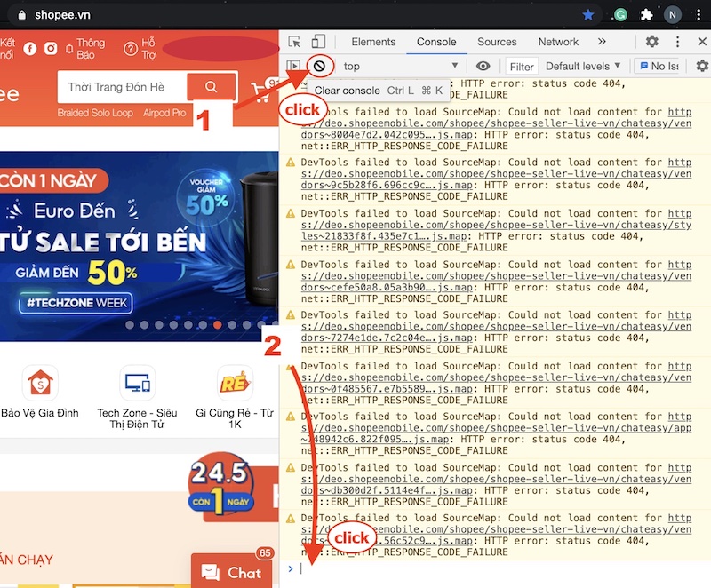Open the browser extensions puzzle icon
The image size is (711, 588).
647,15
